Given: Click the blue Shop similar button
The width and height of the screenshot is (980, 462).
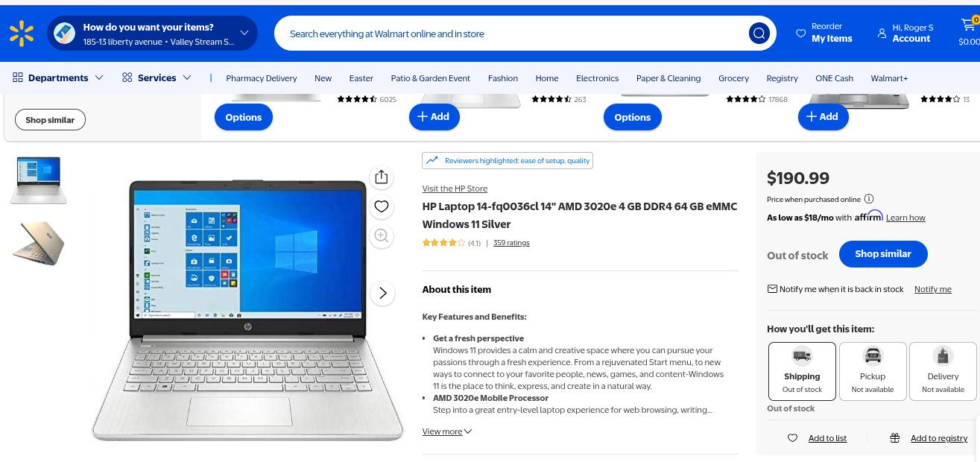Looking at the screenshot, I should (883, 254).
